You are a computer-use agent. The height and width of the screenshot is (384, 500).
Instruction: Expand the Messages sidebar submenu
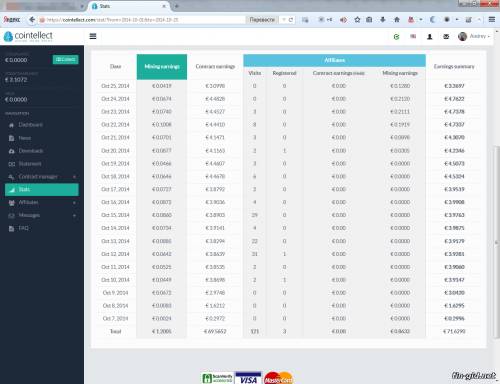pyautogui.click(x=42, y=215)
